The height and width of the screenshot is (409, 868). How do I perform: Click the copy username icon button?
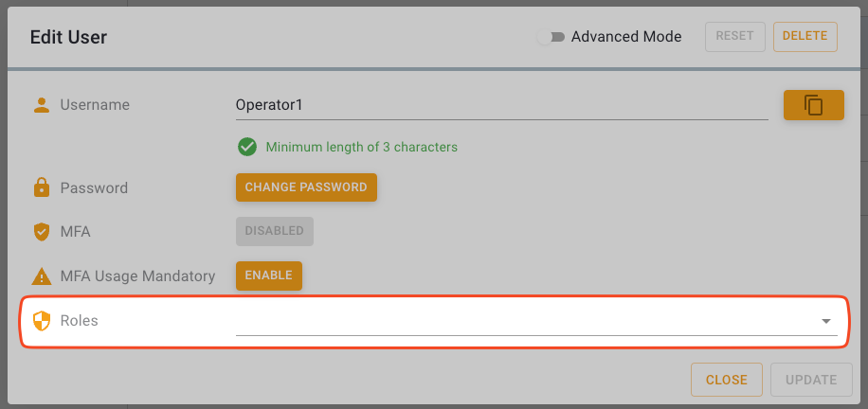tap(813, 105)
